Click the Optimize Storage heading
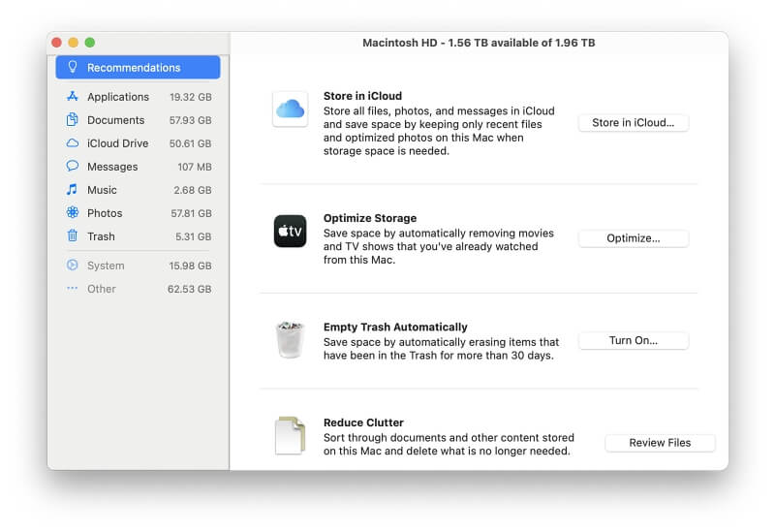 (x=370, y=218)
